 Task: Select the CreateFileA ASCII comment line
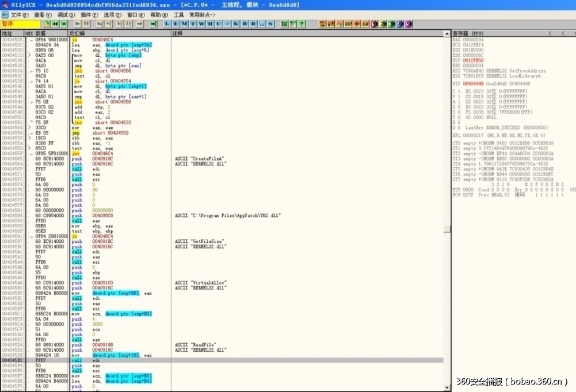click(x=199, y=158)
